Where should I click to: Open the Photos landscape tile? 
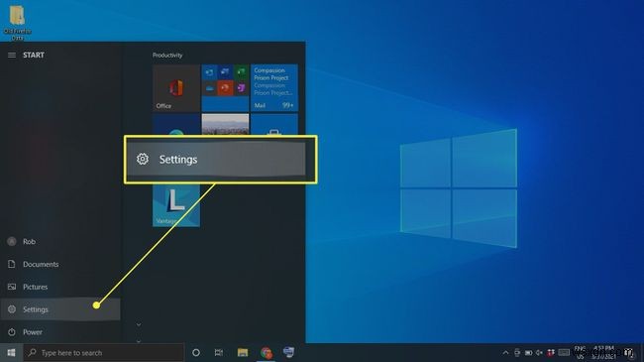tap(225, 124)
